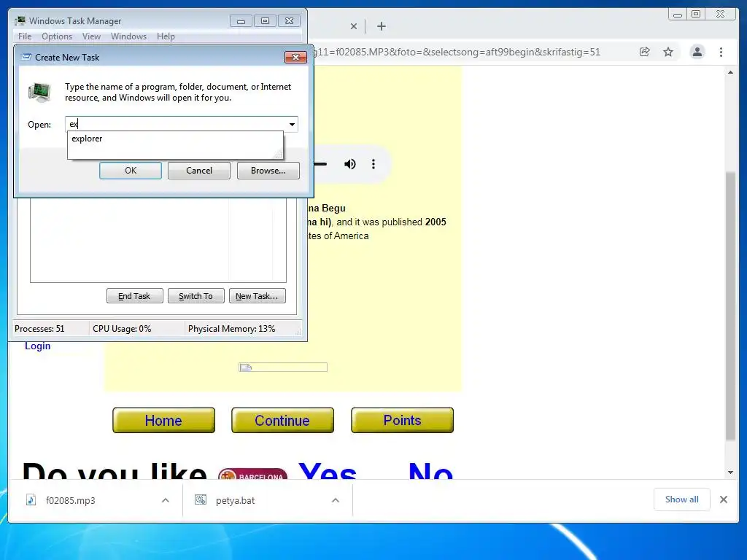
Task: Open downloaded petya.bat file
Action: point(236,500)
